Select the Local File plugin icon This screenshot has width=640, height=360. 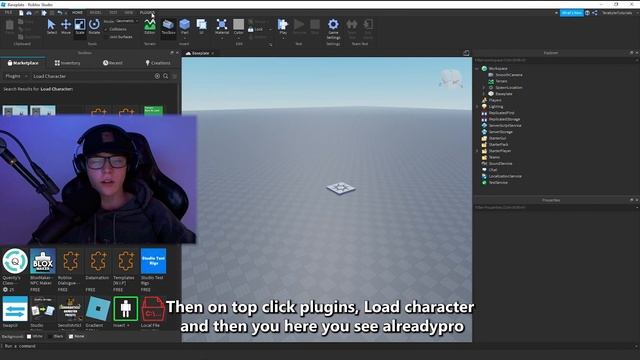pos(153,309)
